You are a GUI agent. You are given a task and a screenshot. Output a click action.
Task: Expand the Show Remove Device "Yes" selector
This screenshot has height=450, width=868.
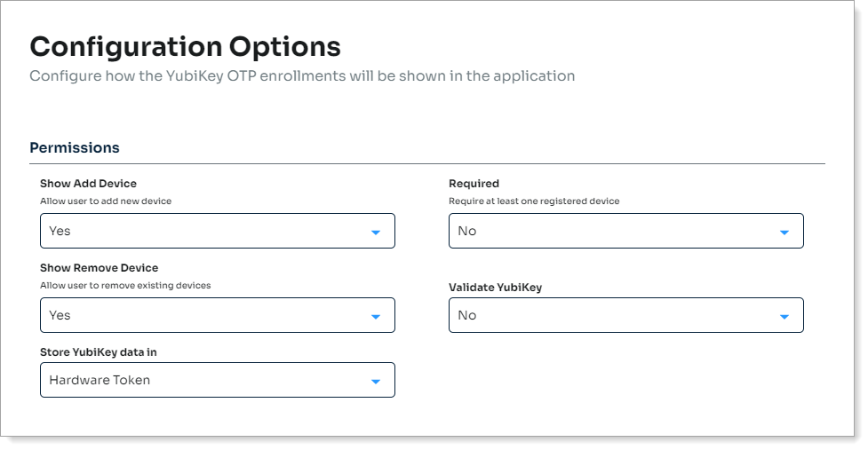point(204,315)
